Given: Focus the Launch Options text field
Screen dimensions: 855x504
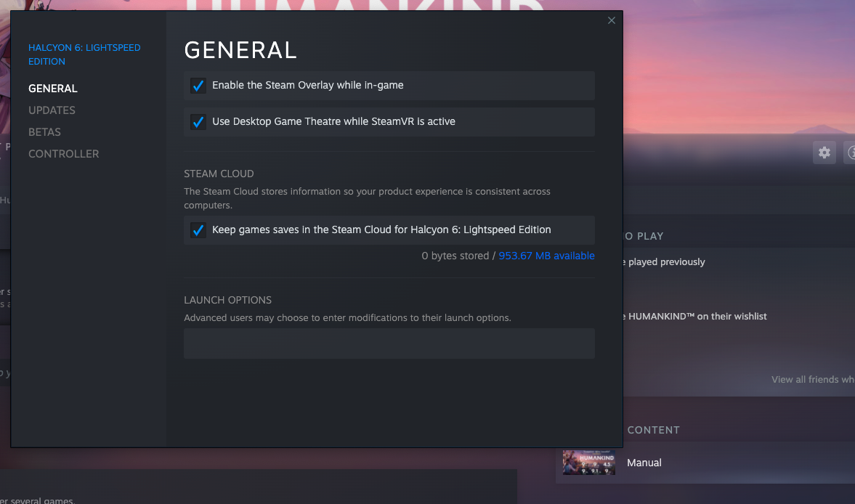Looking at the screenshot, I should click(x=389, y=344).
